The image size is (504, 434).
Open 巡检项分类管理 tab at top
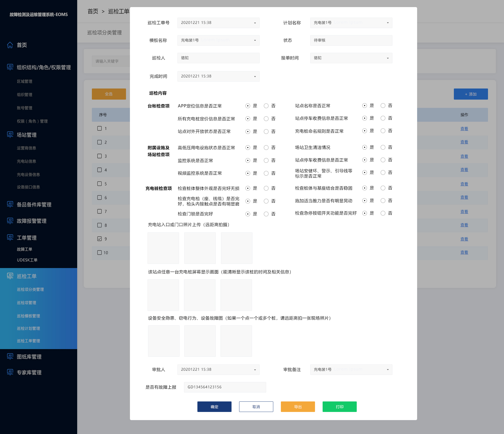[104, 33]
